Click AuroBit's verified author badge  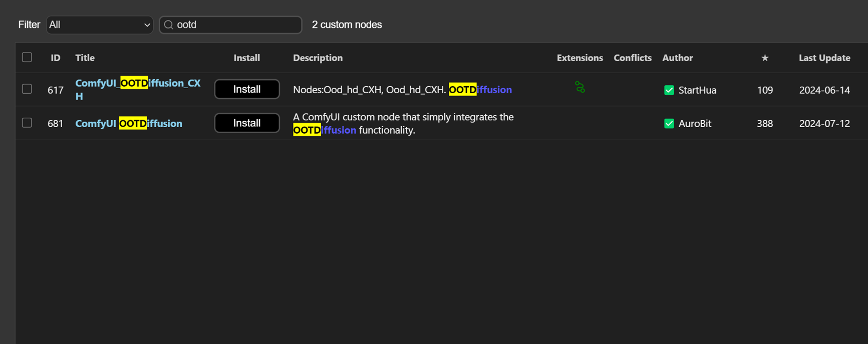coord(669,123)
